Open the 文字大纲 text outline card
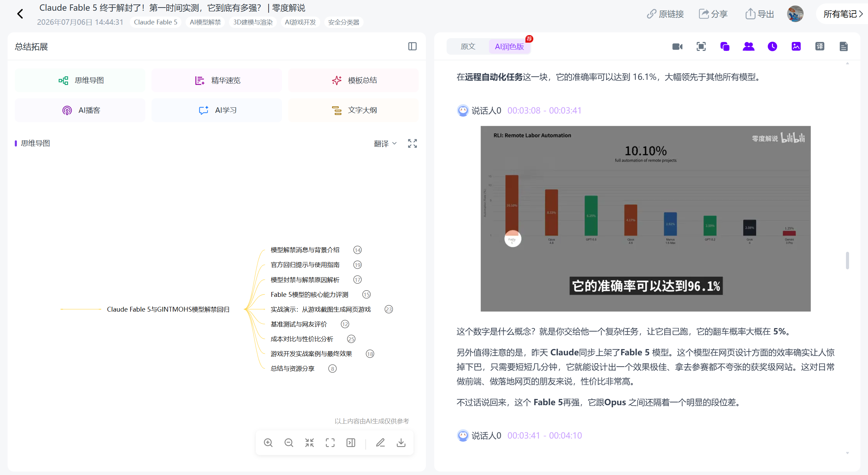The width and height of the screenshot is (868, 475). point(354,110)
